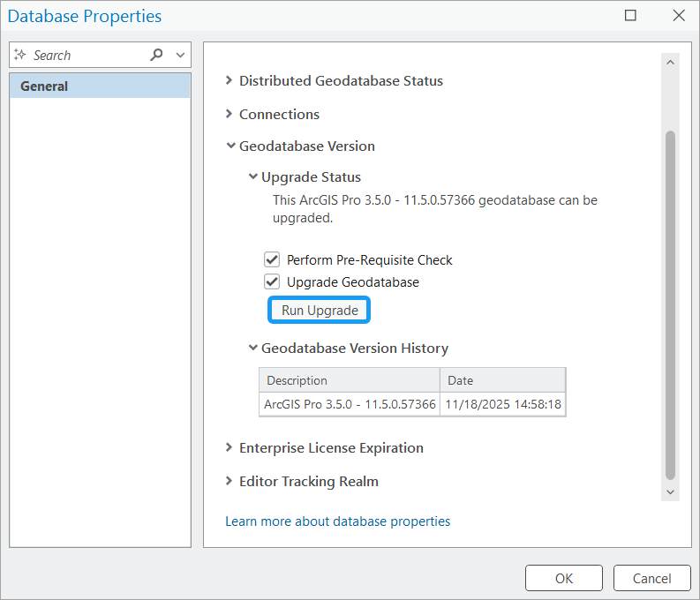This screenshot has width=700, height=600.
Task: Close the Database Properties dialog
Action: click(679, 16)
